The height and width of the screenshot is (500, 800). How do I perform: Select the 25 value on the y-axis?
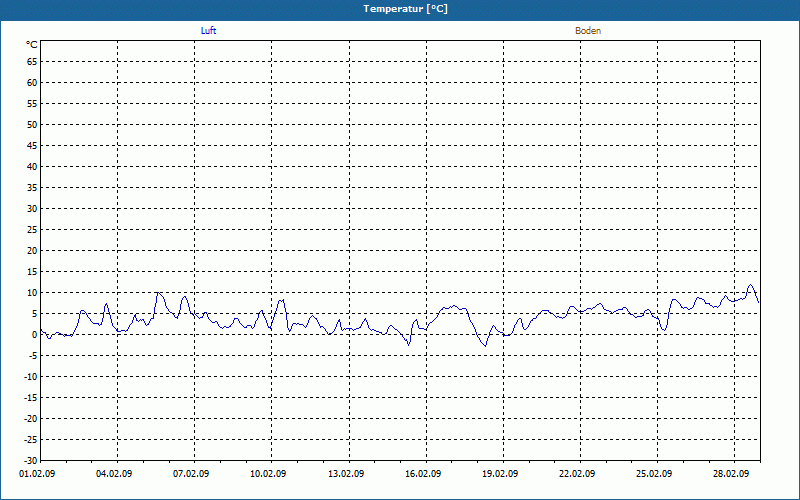[32, 230]
